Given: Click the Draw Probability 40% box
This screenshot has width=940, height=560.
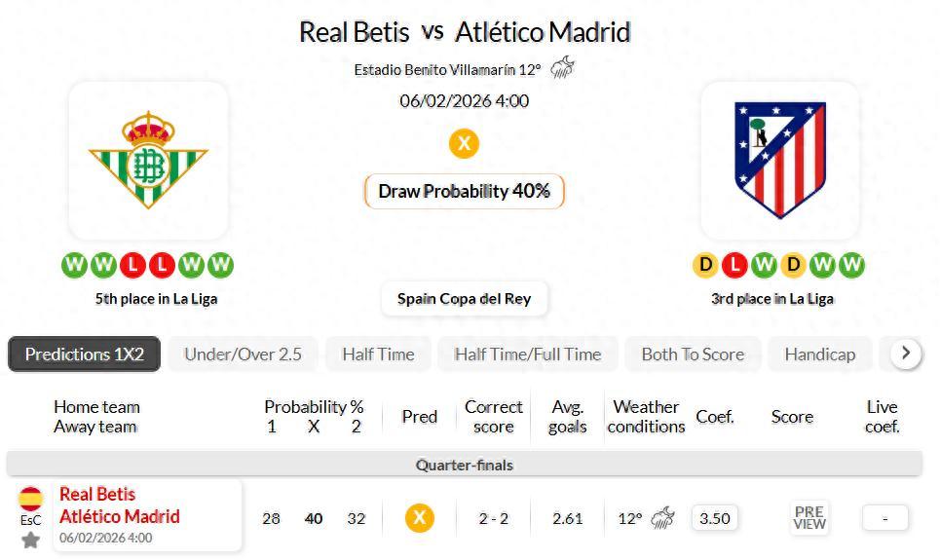Looking at the screenshot, I should click(x=464, y=191).
